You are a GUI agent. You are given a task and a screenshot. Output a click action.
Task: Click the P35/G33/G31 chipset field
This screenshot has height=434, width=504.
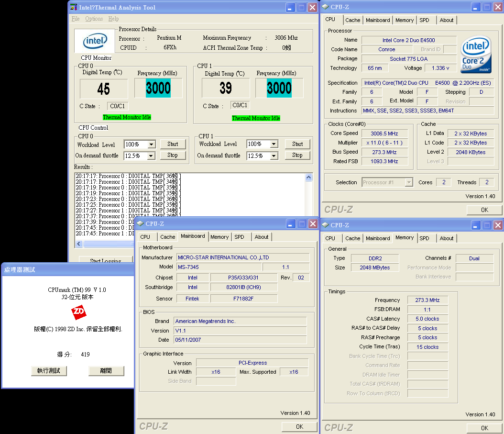243,278
